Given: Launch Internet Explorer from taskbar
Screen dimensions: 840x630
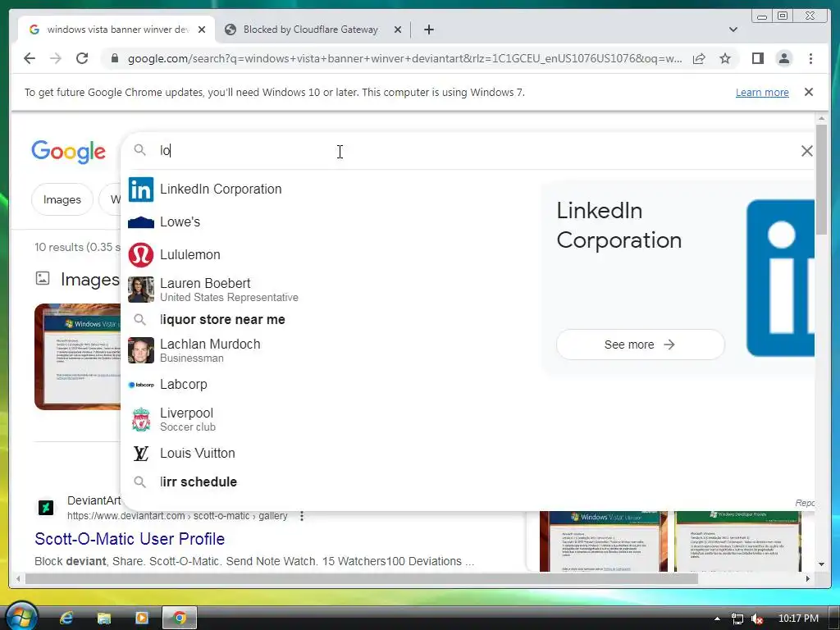Looking at the screenshot, I should click(x=66, y=619).
